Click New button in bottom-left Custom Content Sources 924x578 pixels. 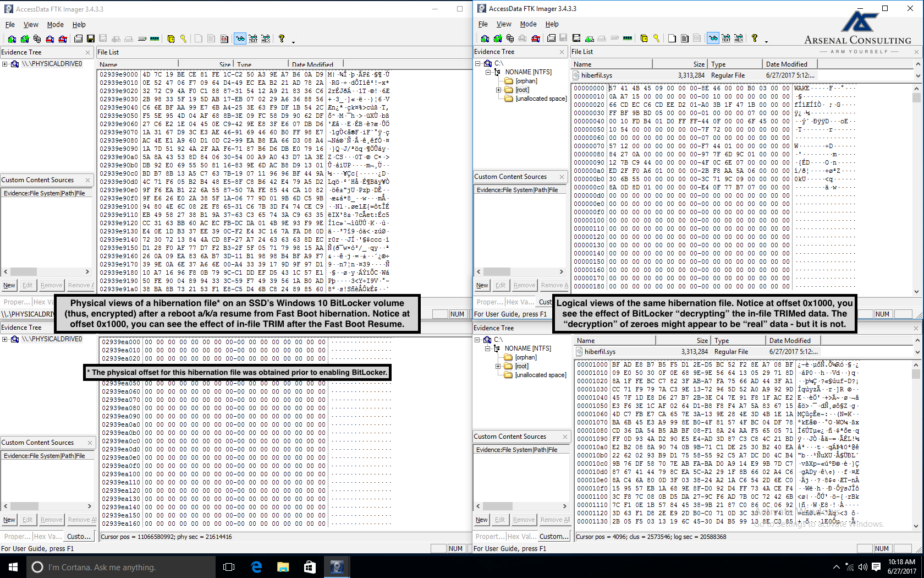(x=9, y=520)
